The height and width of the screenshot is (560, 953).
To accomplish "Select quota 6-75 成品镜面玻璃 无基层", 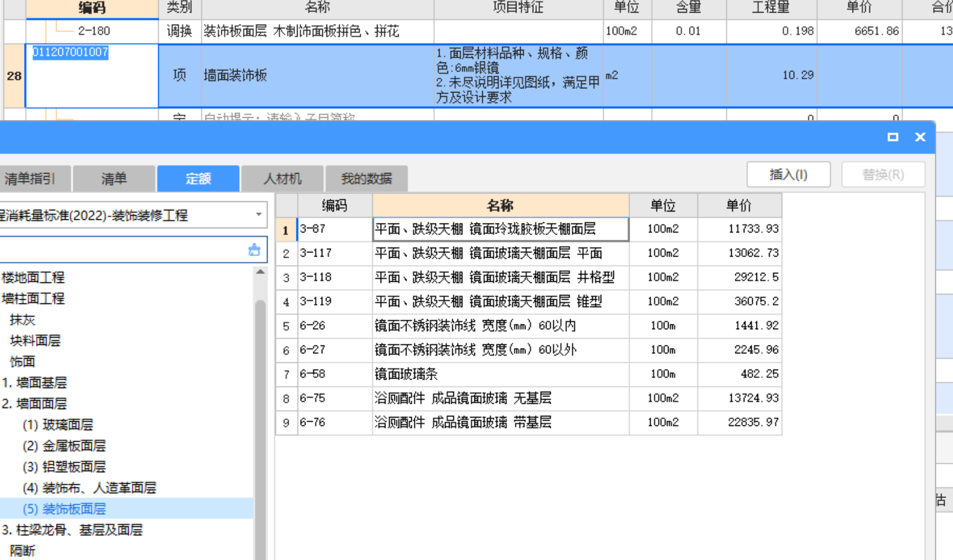I will pos(500,398).
